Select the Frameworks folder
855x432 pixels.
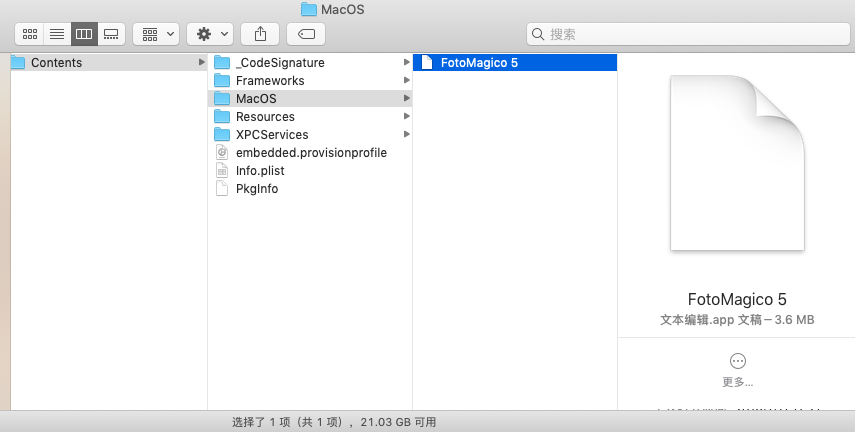click(x=310, y=80)
